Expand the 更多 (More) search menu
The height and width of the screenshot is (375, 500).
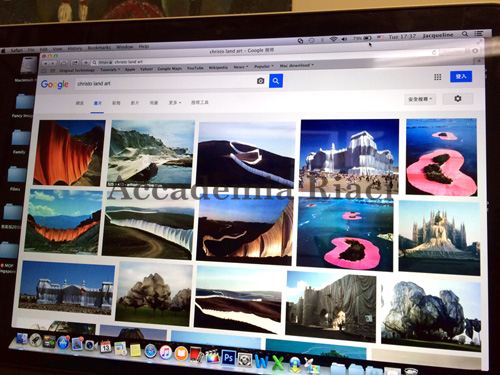pyautogui.click(x=175, y=103)
